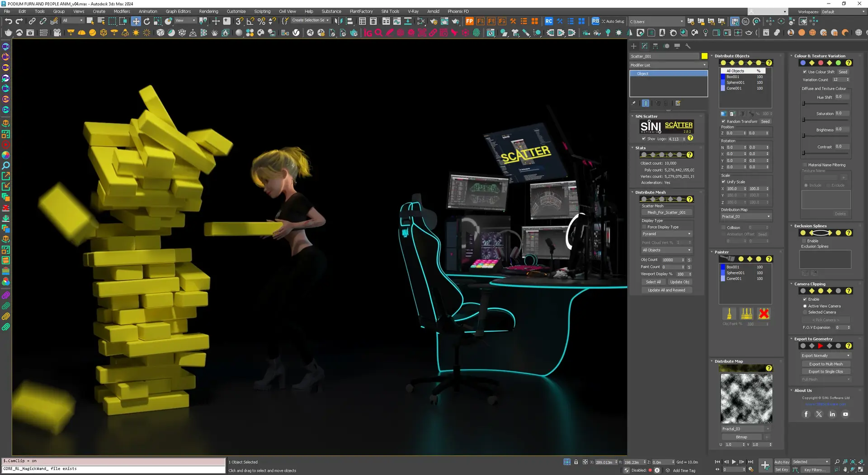Open the Utilities wrench panel tab

pos(688,46)
